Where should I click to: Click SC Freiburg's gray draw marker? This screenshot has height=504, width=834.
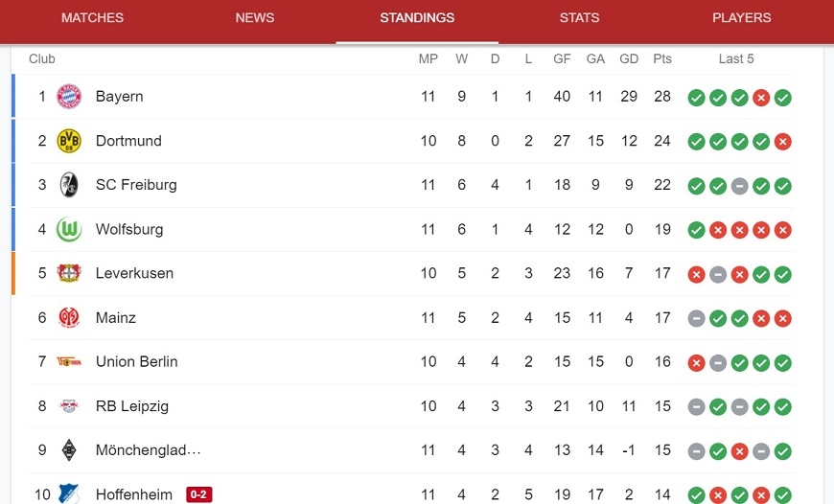[x=739, y=186]
